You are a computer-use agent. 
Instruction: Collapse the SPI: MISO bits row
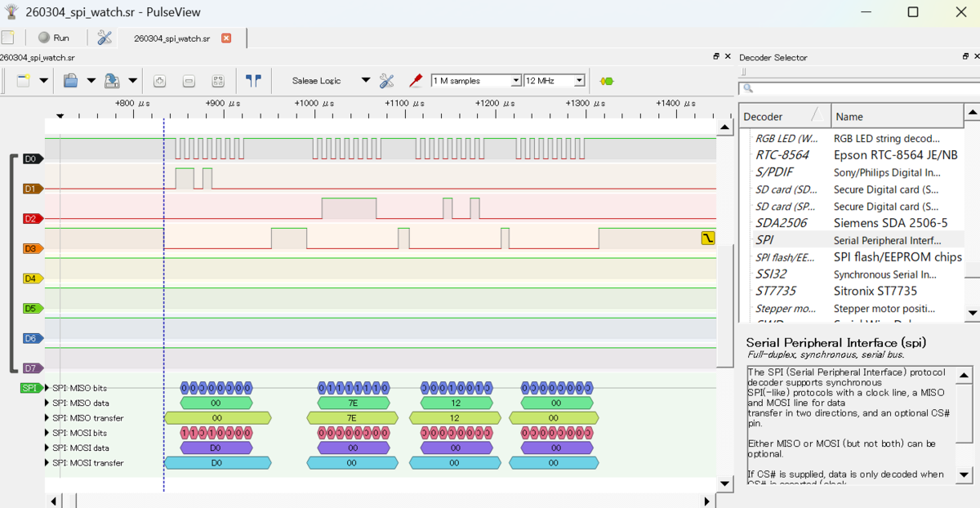[47, 388]
